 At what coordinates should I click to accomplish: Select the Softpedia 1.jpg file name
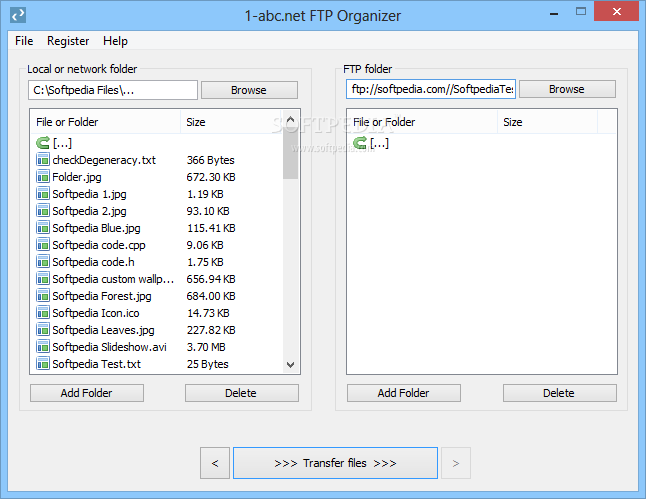click(x=89, y=194)
